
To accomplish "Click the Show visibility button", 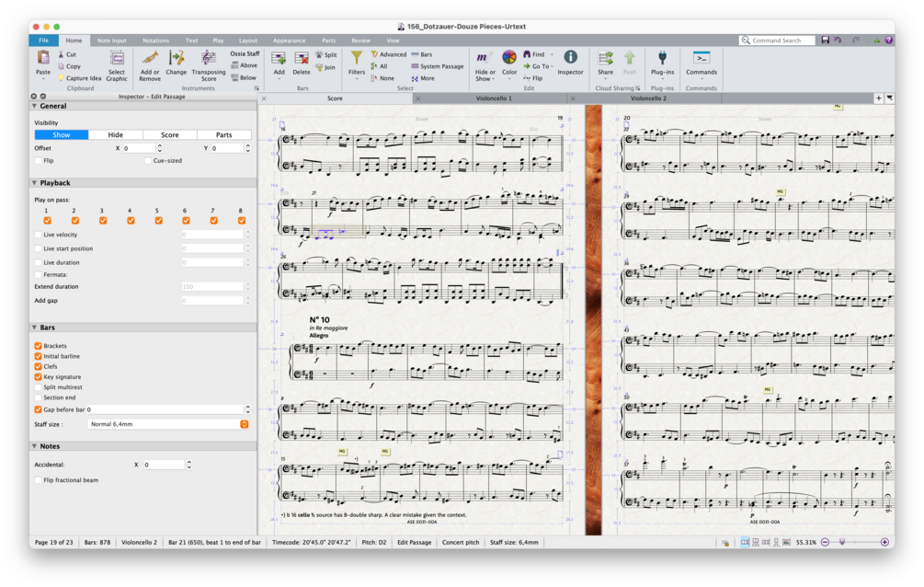I will tap(61, 134).
